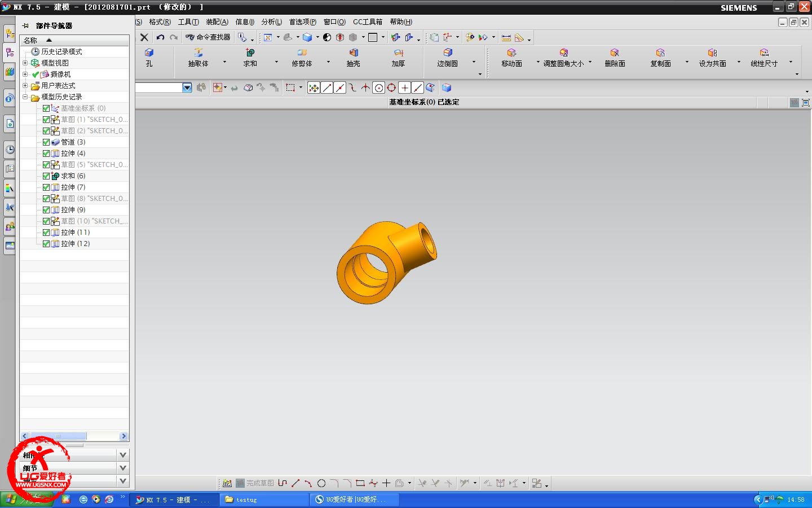Toggle the quadrant point snap icon
The height and width of the screenshot is (508, 812).
[391, 87]
